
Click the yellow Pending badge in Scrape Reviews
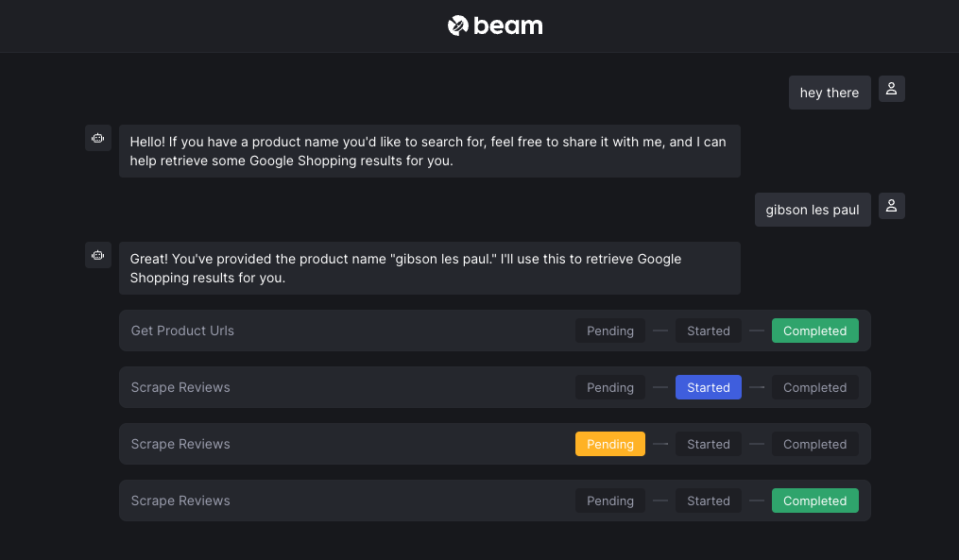(x=609, y=444)
